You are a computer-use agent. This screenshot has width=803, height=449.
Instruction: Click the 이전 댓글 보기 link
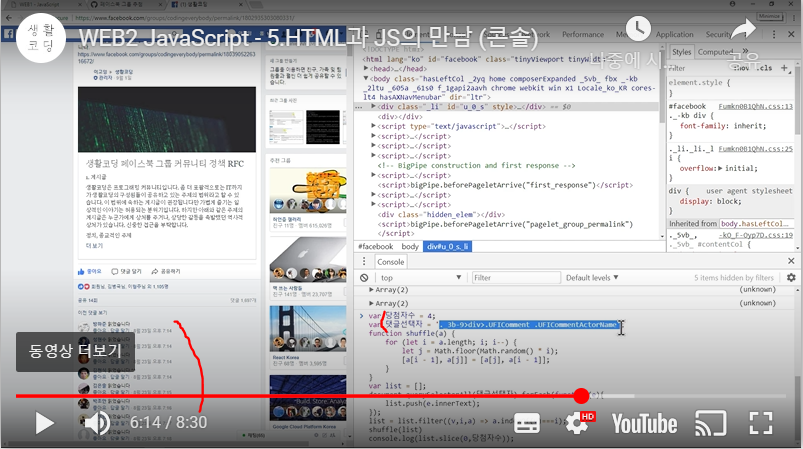pos(92,312)
